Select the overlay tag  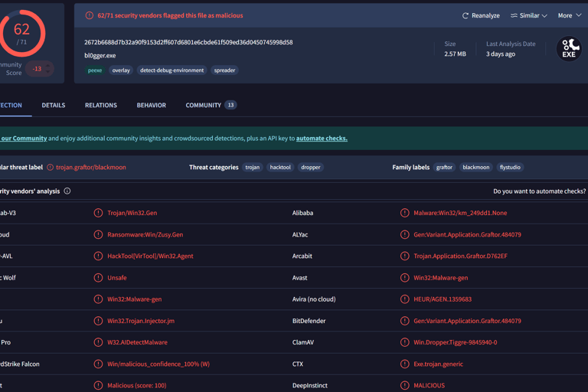point(121,70)
